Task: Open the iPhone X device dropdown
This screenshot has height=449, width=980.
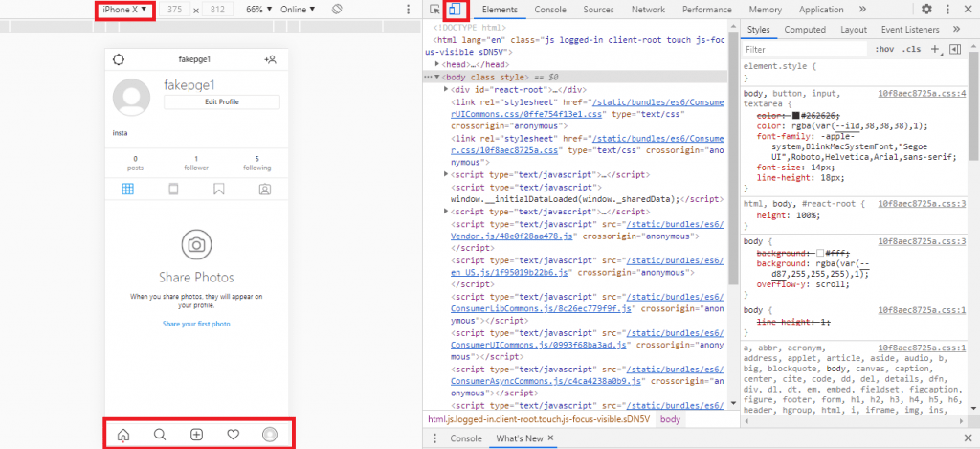Action: click(123, 9)
